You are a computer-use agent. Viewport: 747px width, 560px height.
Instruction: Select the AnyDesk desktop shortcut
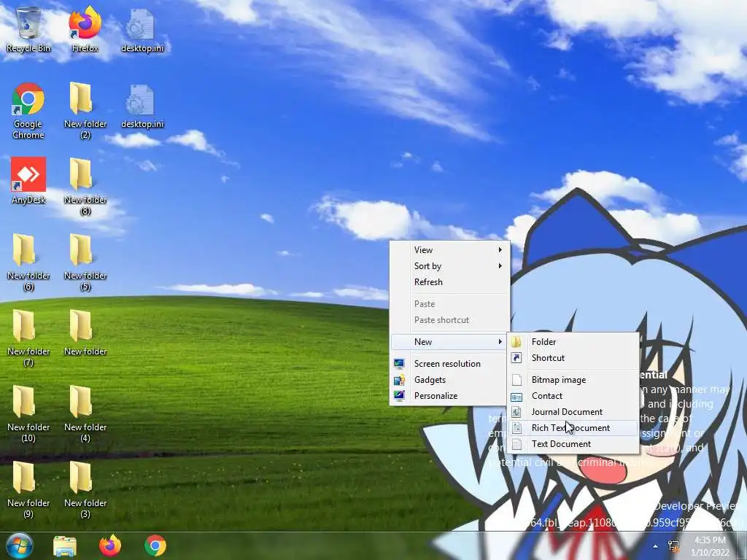(28, 181)
